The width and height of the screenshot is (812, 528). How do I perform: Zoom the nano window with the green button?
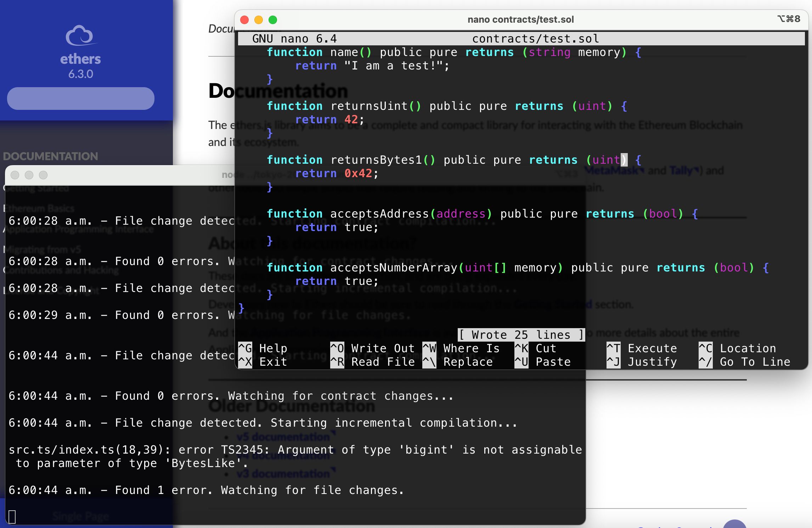tap(273, 20)
